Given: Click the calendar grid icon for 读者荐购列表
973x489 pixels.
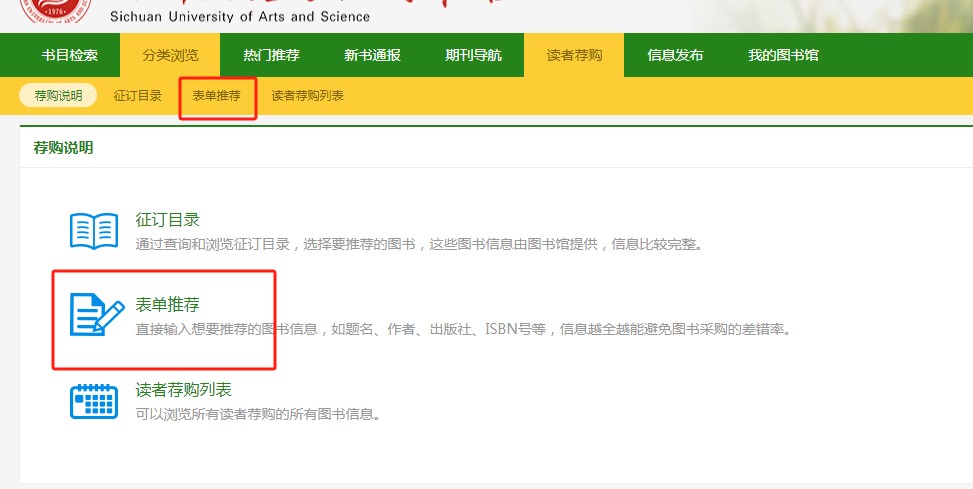Looking at the screenshot, I should pyautogui.click(x=94, y=400).
